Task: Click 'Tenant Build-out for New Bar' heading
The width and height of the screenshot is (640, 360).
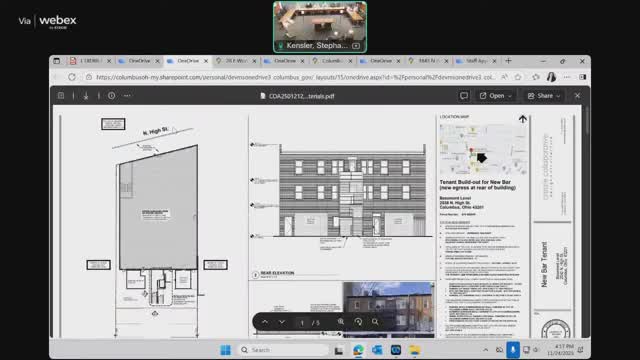Action: point(475,182)
